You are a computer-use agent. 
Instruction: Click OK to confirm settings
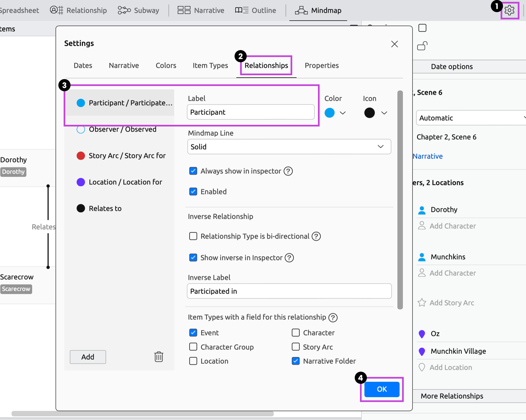(x=382, y=389)
